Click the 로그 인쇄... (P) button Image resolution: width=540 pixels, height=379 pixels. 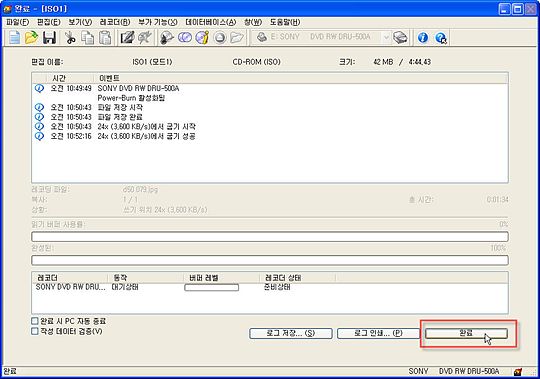(378, 333)
